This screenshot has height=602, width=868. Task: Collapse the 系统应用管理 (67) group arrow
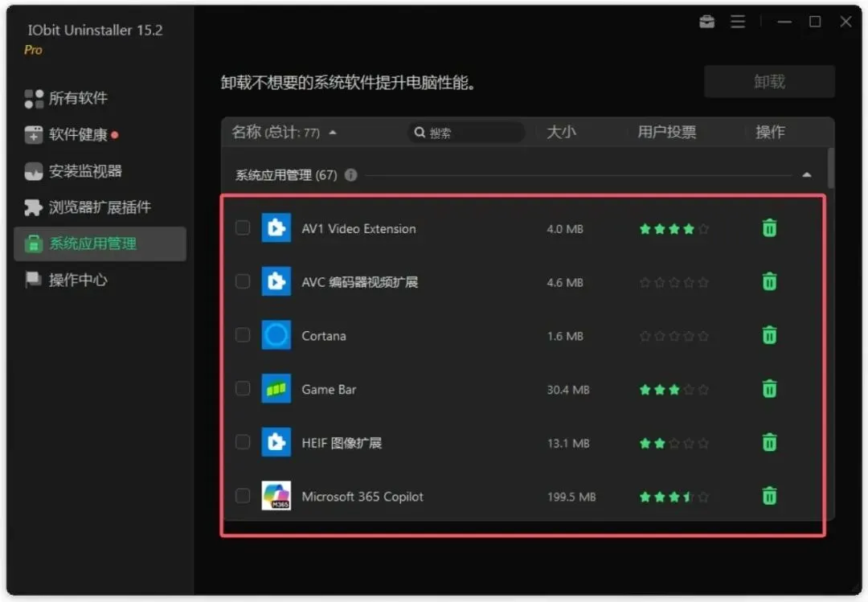[807, 175]
